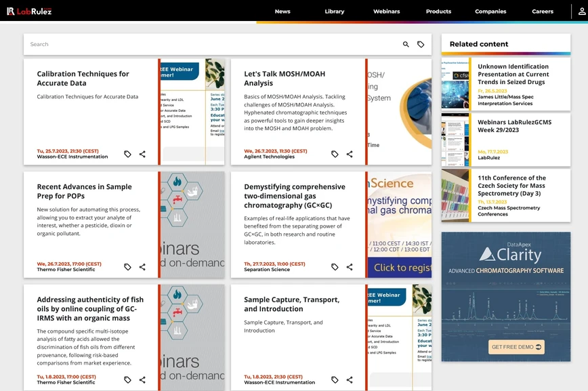588x391 pixels.
Task: Click date Th, 27.7.2023, 11:00 (CEST)
Action: [x=274, y=264]
